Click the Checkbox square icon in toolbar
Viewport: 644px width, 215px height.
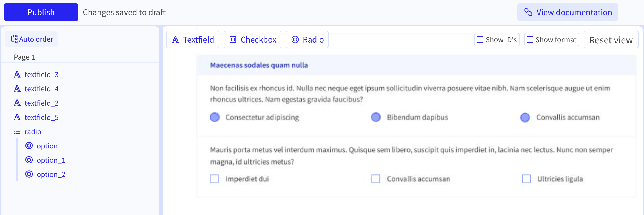(x=233, y=40)
